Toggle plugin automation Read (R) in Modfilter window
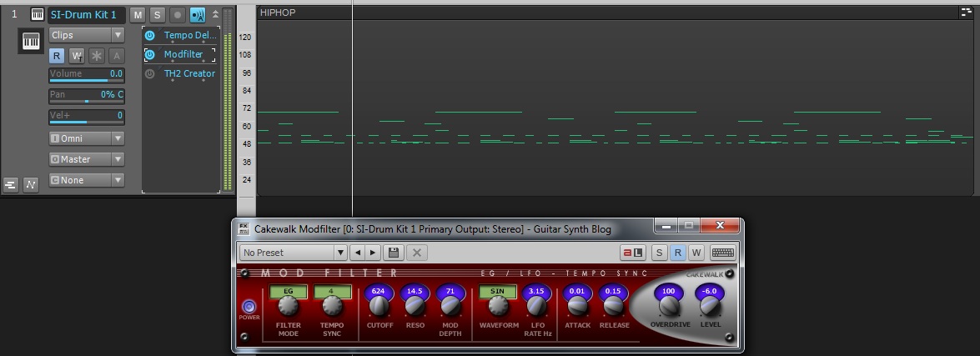 click(x=677, y=253)
